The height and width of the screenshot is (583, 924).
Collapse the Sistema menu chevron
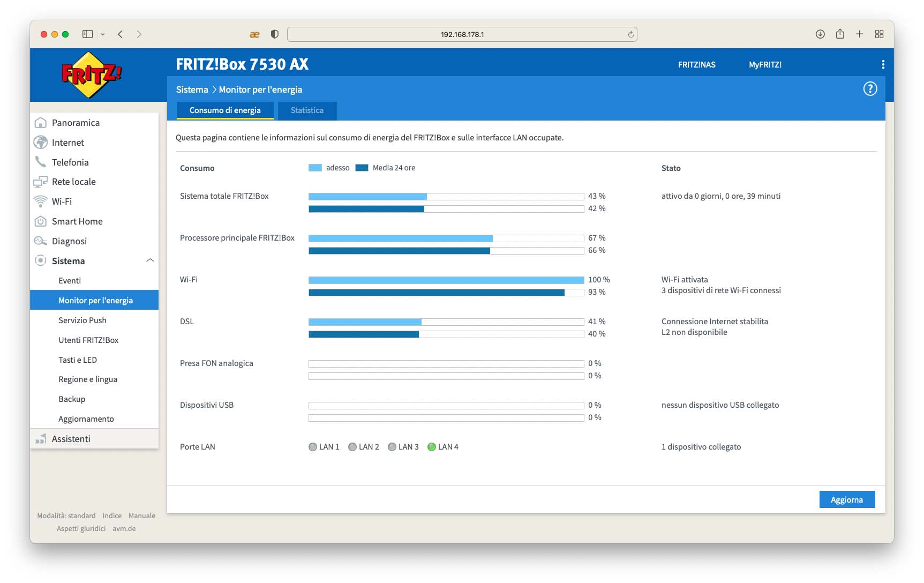[x=150, y=260]
